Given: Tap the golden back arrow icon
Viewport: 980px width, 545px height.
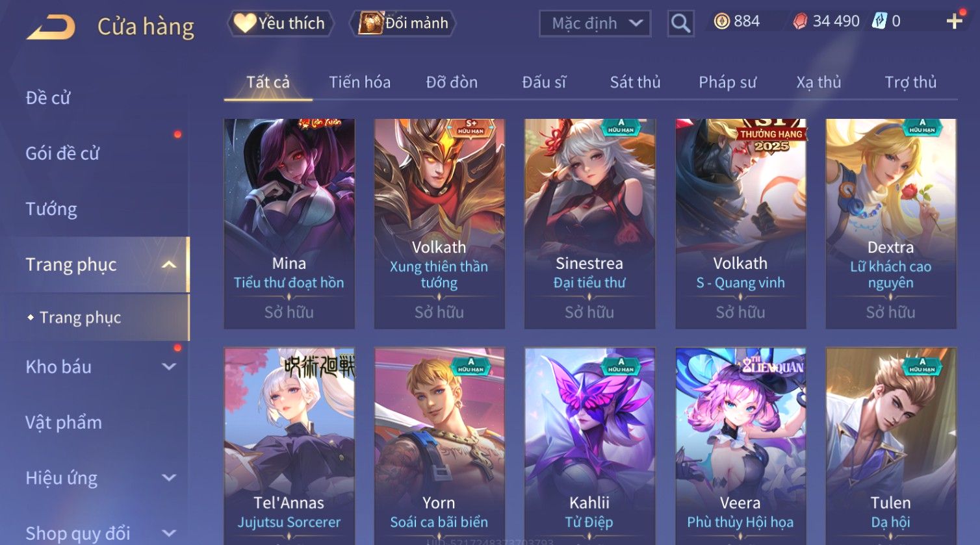Looking at the screenshot, I should (51, 27).
